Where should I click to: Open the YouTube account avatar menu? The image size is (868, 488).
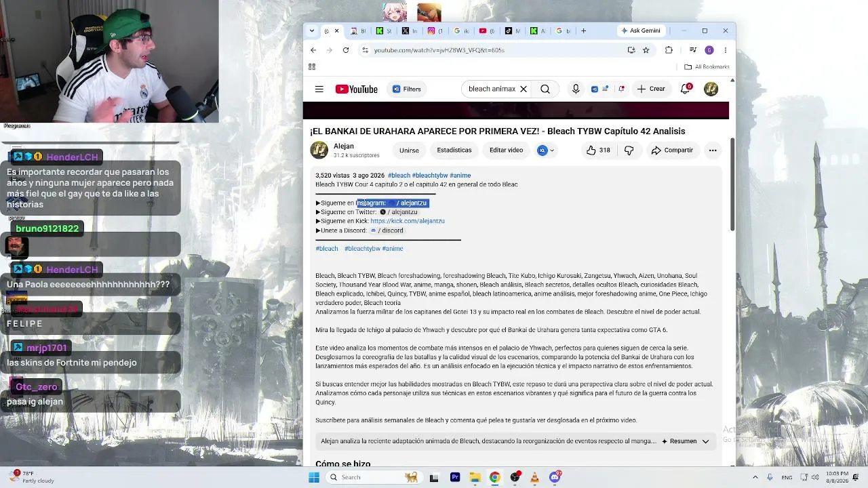click(711, 89)
